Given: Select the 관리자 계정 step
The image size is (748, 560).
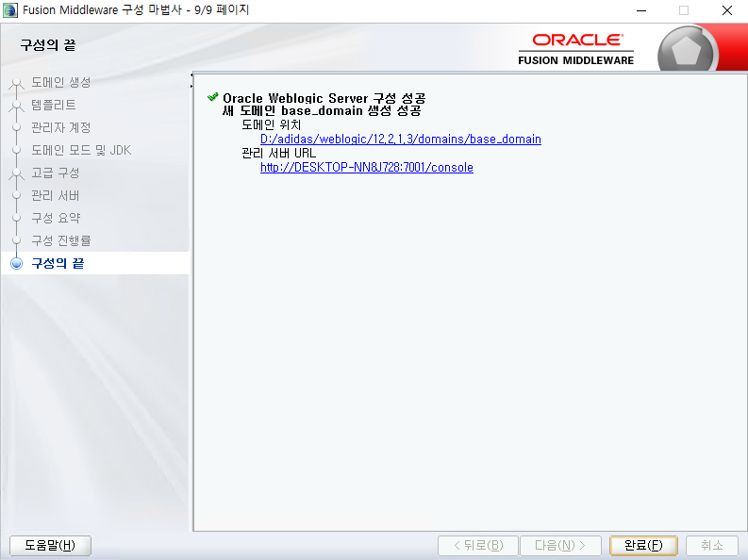Looking at the screenshot, I should click(61, 127).
